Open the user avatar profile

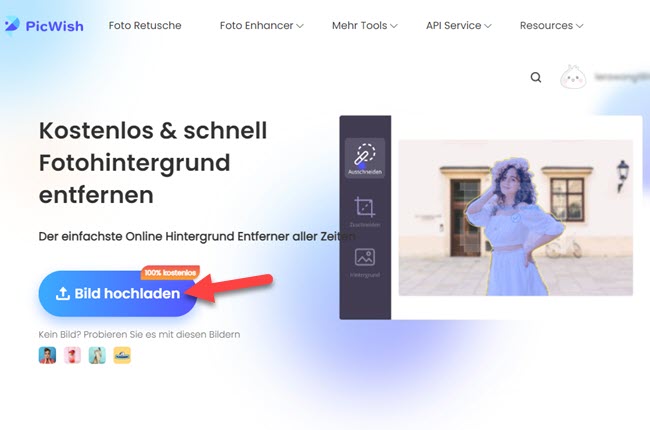tap(573, 78)
